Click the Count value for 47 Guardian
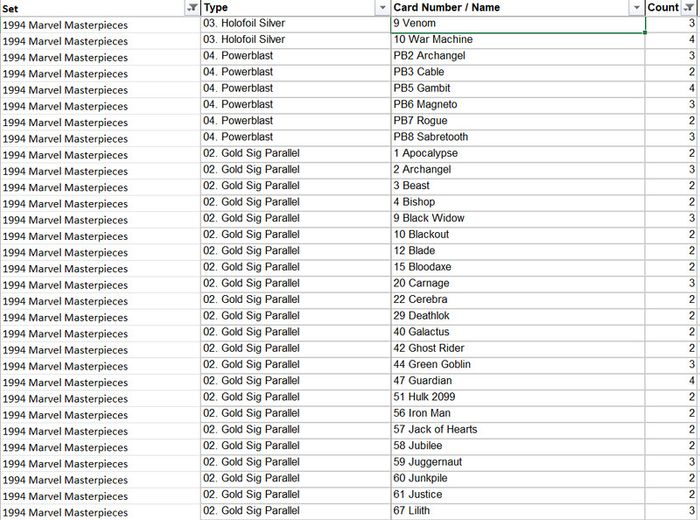Viewport: 700px width, 520px height. click(671, 382)
